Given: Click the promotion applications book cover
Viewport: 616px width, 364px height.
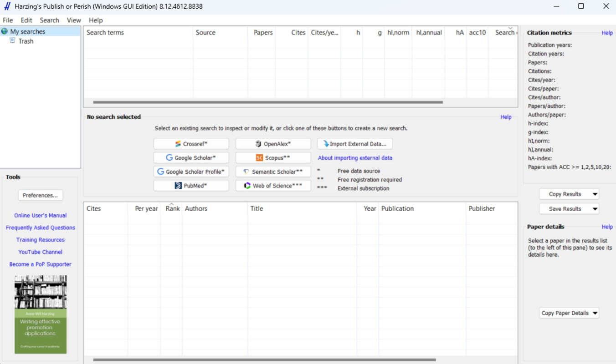Looking at the screenshot, I should tap(41, 314).
